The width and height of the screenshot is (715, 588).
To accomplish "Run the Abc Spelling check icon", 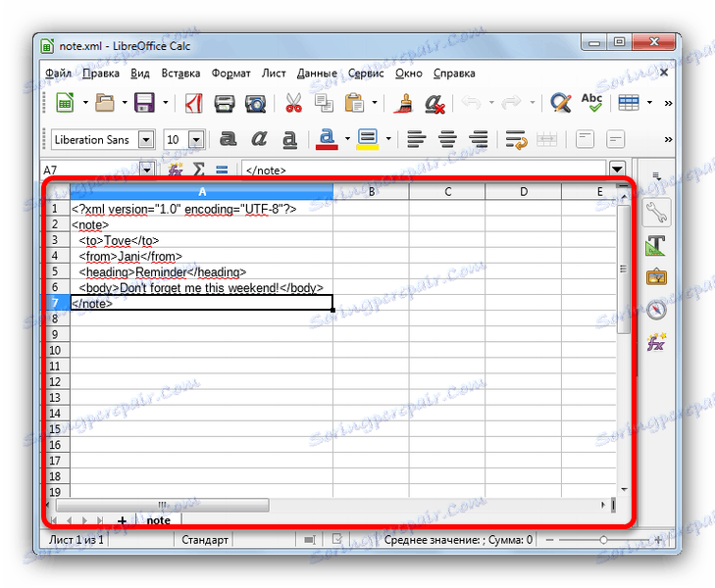I will click(x=591, y=103).
